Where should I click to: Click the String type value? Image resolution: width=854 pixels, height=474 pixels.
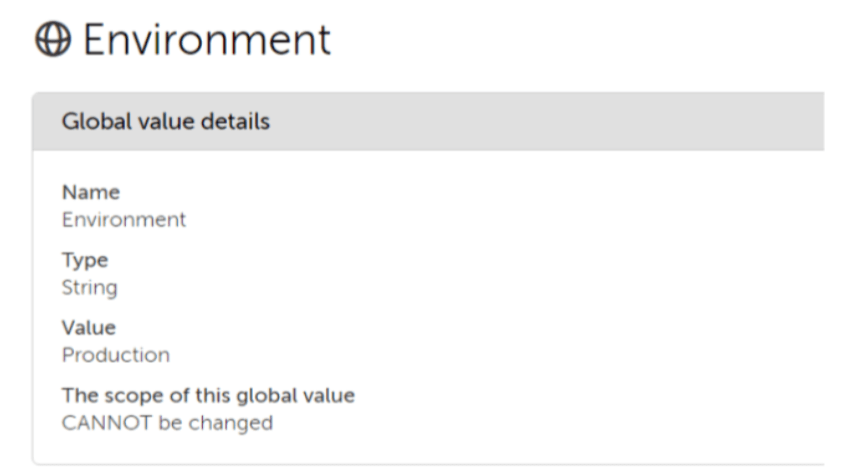[x=89, y=288]
